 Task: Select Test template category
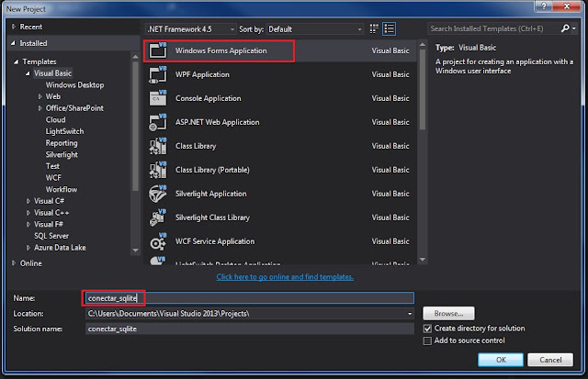click(x=52, y=166)
